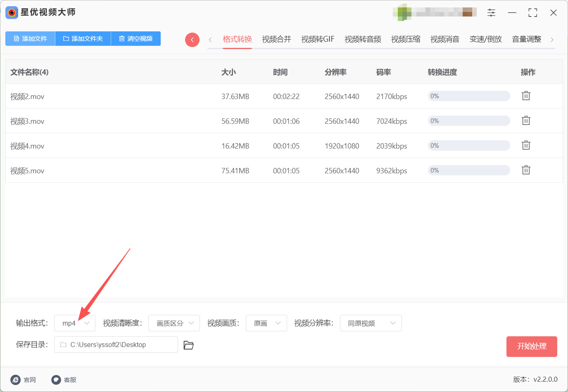Remove 视频4.mov using trash icon
The height and width of the screenshot is (392, 568).
526,145
